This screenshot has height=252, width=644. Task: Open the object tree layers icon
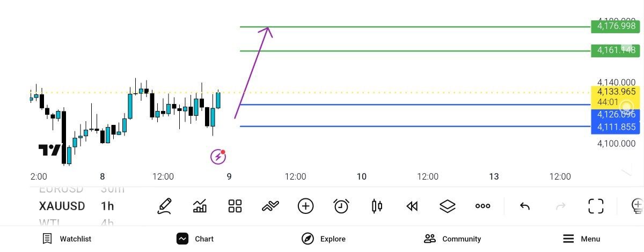coord(448,206)
